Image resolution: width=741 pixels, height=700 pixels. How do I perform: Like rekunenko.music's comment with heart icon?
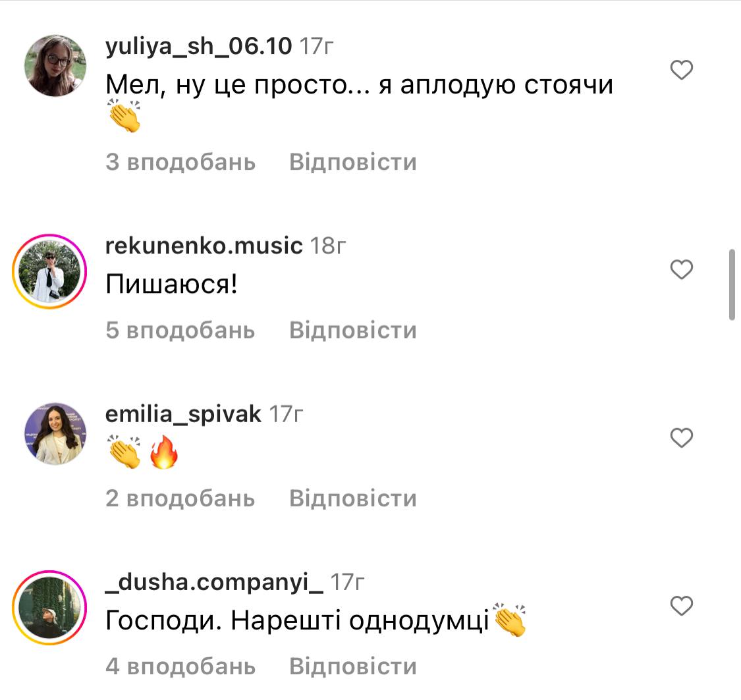click(x=682, y=270)
